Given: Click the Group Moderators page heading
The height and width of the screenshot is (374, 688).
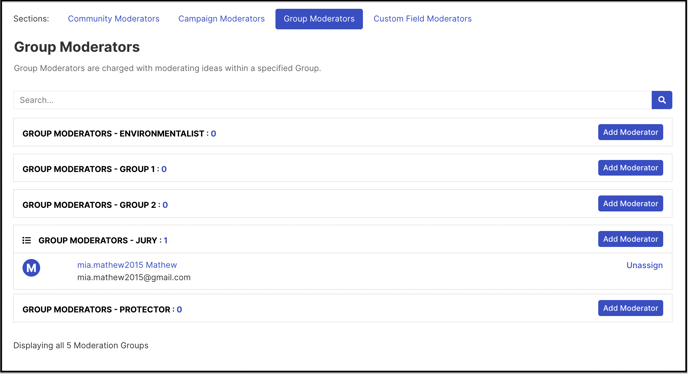Looking at the screenshot, I should click(77, 47).
